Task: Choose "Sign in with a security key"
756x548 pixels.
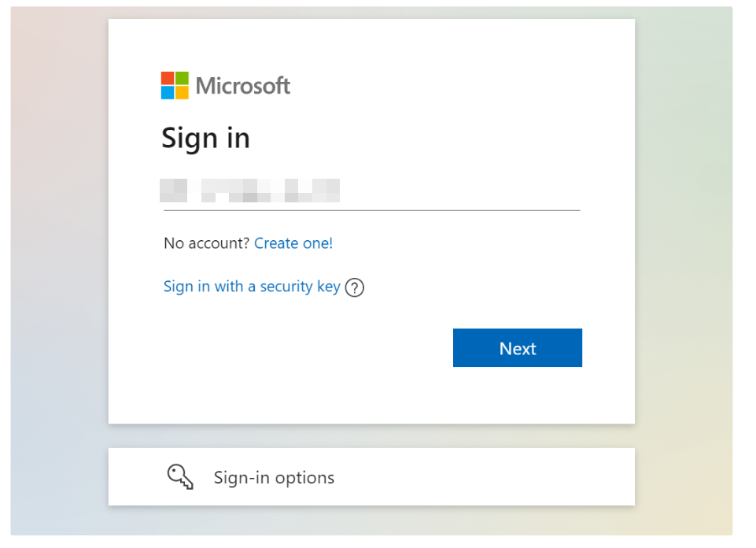Action: [x=251, y=287]
